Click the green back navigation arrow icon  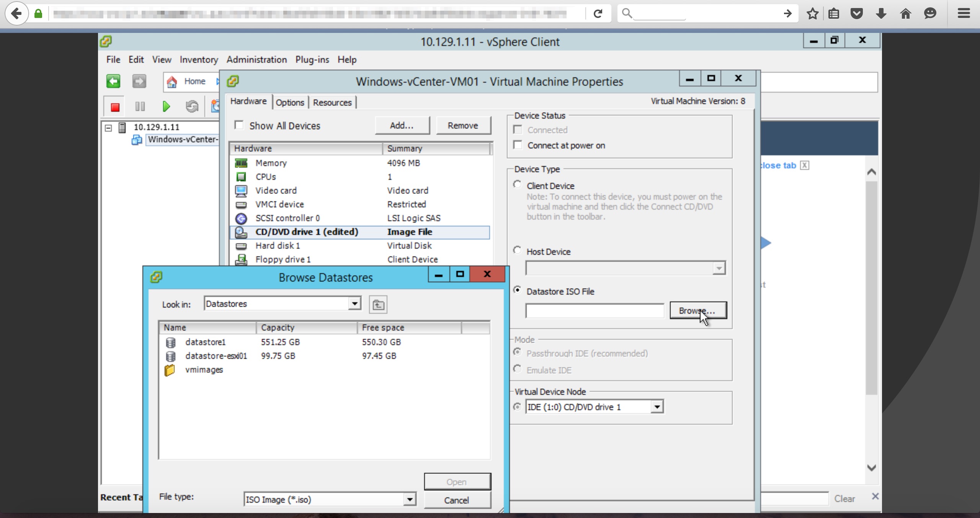[x=113, y=81]
